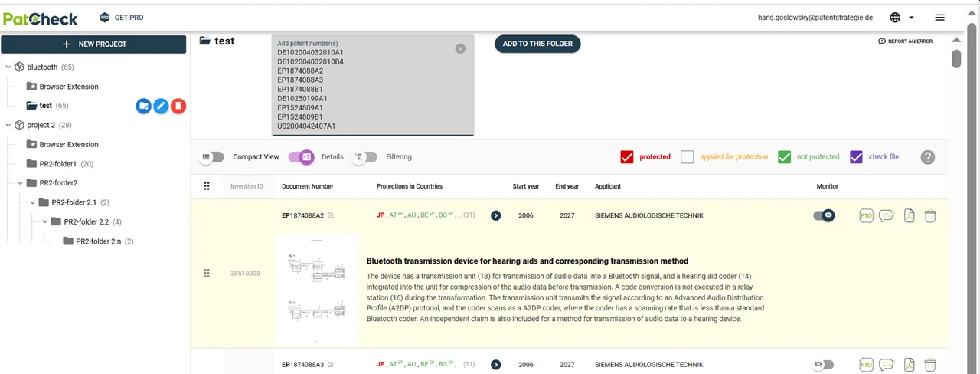The image size is (980, 374).
Task: Click the Start year column header
Action: (526, 186)
